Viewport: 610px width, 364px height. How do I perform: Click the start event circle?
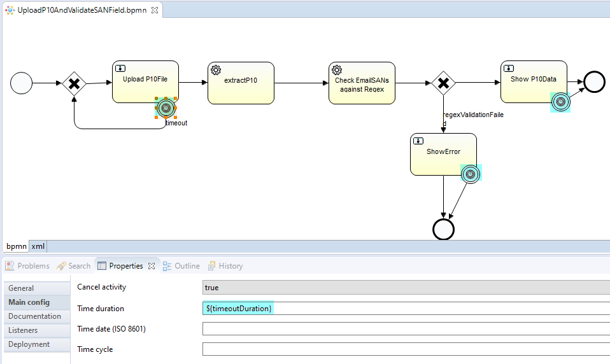(x=21, y=83)
